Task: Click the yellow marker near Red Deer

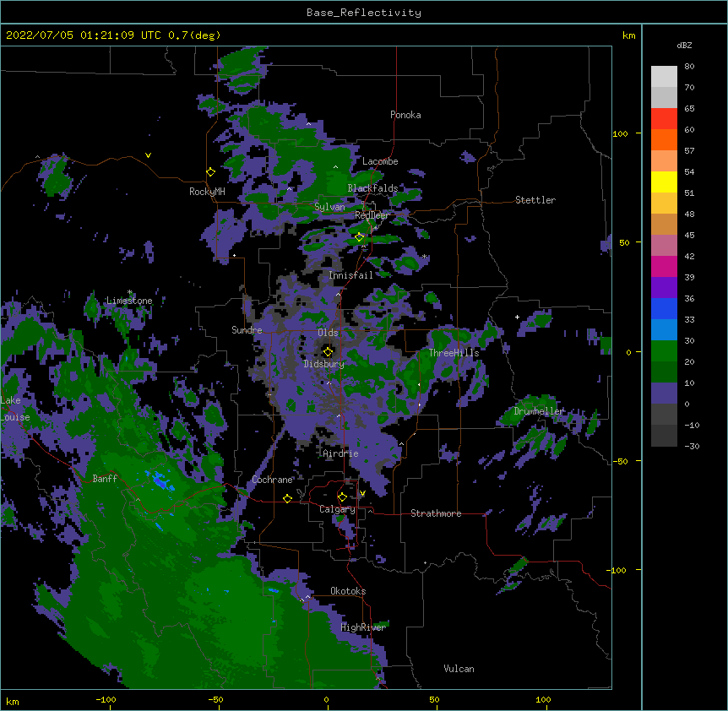Action: point(360,237)
